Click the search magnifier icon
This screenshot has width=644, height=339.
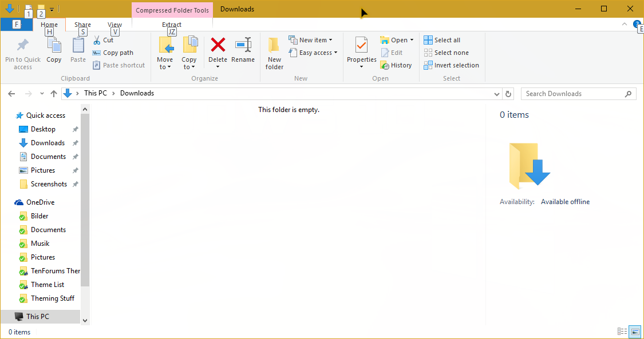628,93
